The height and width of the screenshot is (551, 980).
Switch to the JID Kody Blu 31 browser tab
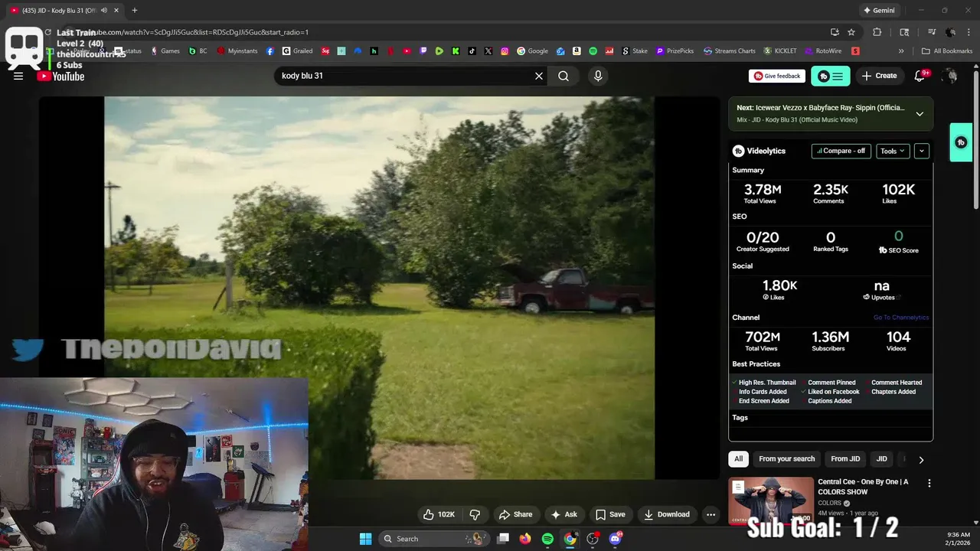pos(60,11)
